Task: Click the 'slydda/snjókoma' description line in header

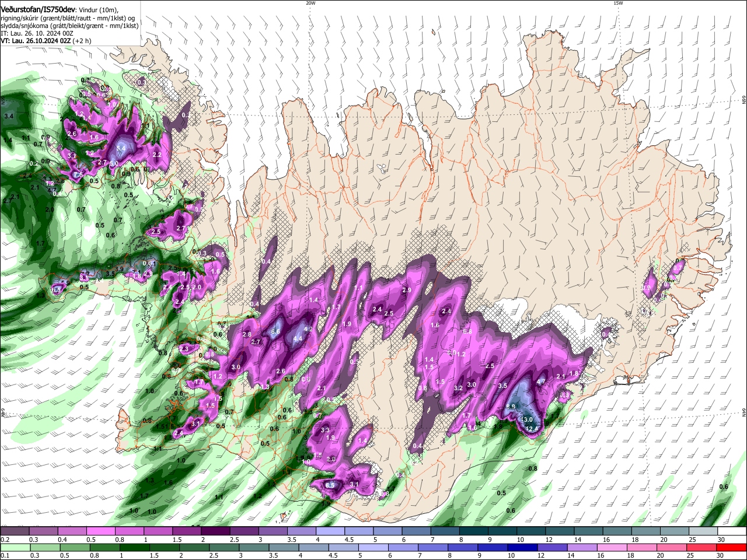Action: click(69, 26)
